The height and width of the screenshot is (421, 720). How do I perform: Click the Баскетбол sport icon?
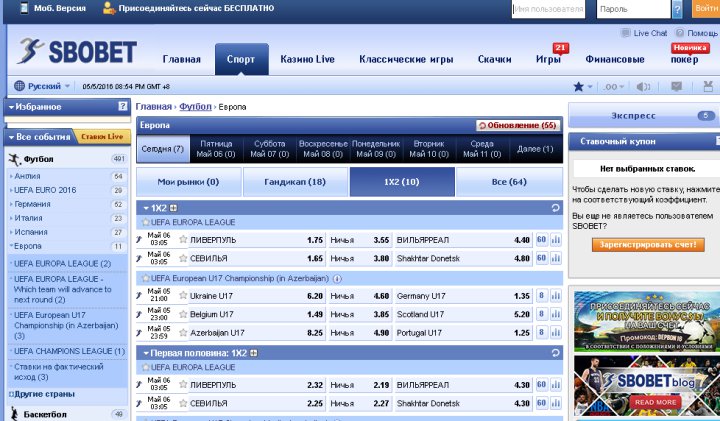pos(15,414)
